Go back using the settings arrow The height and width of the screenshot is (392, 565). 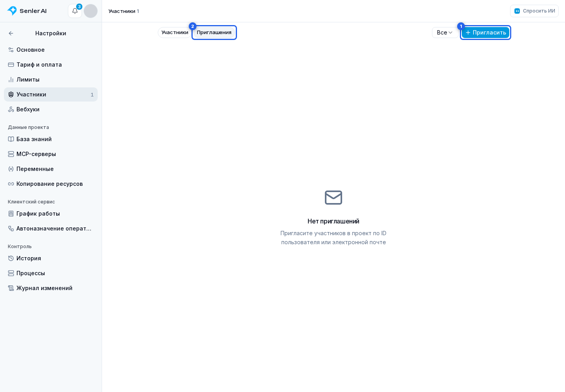click(11, 33)
